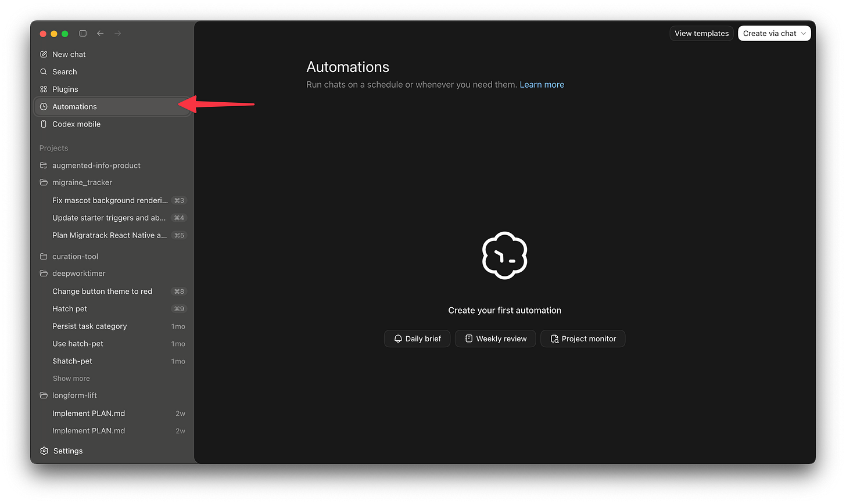The width and height of the screenshot is (846, 504).
Task: Open the $hatch-pet chat
Action: (113, 361)
